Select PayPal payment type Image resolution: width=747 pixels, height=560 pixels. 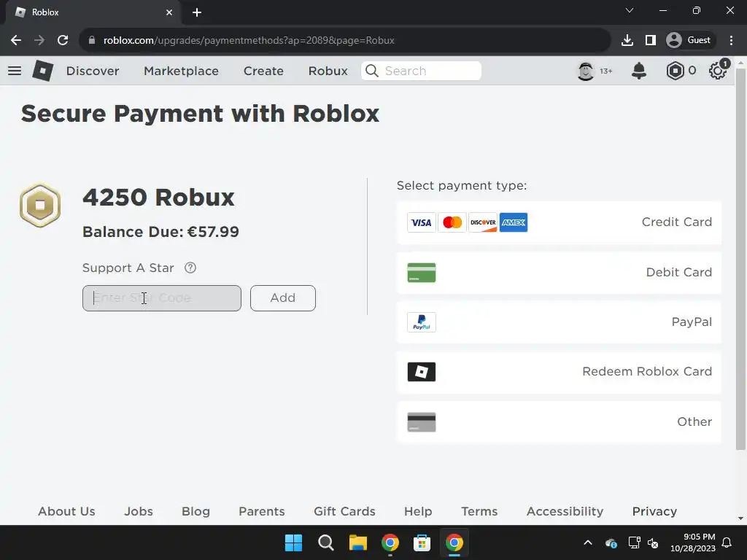[559, 322]
